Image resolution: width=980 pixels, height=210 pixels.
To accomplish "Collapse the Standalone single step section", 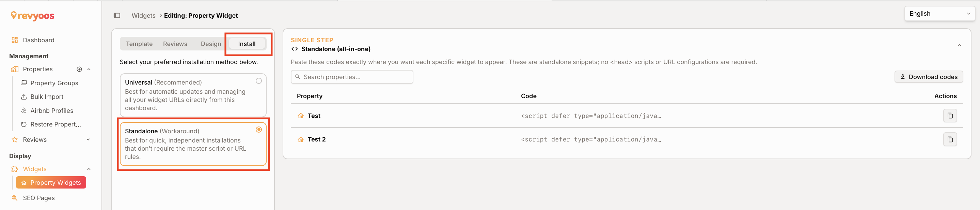I will [x=959, y=45].
